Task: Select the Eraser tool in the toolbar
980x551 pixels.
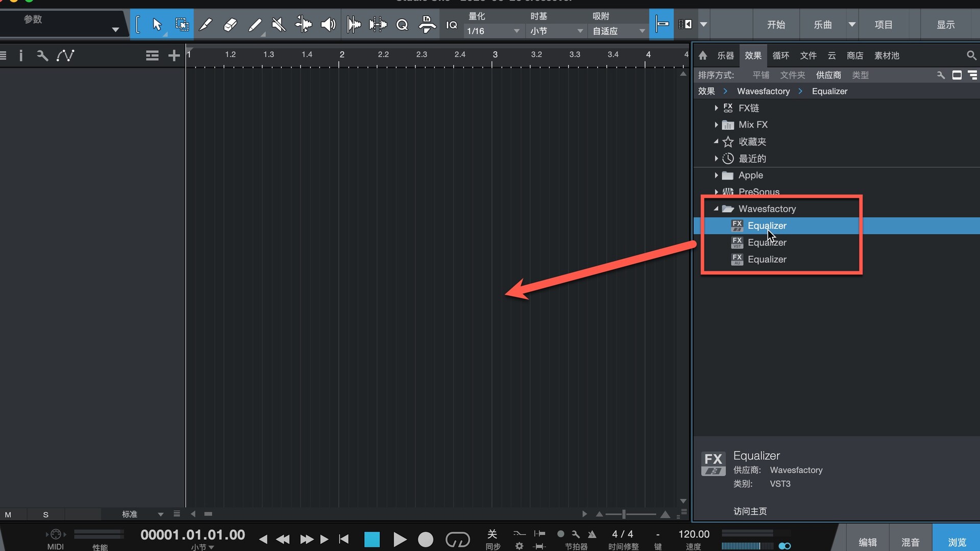Action: pos(230,24)
